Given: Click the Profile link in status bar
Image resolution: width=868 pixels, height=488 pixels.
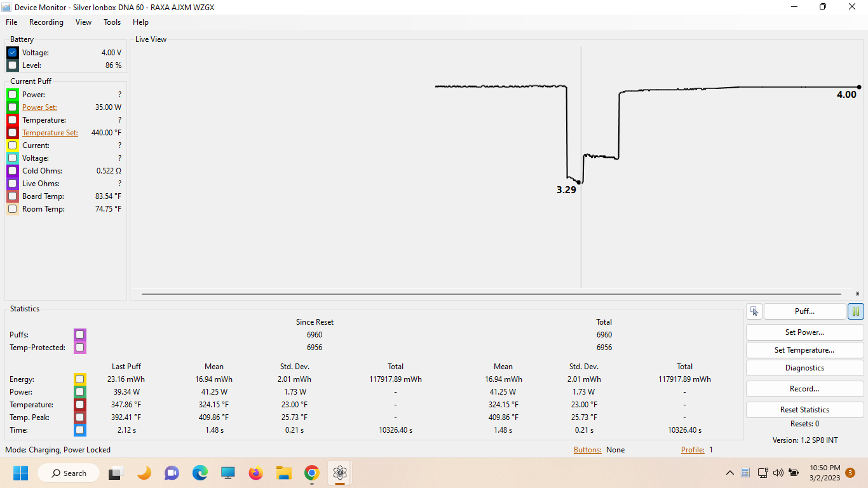Looking at the screenshot, I should point(692,450).
